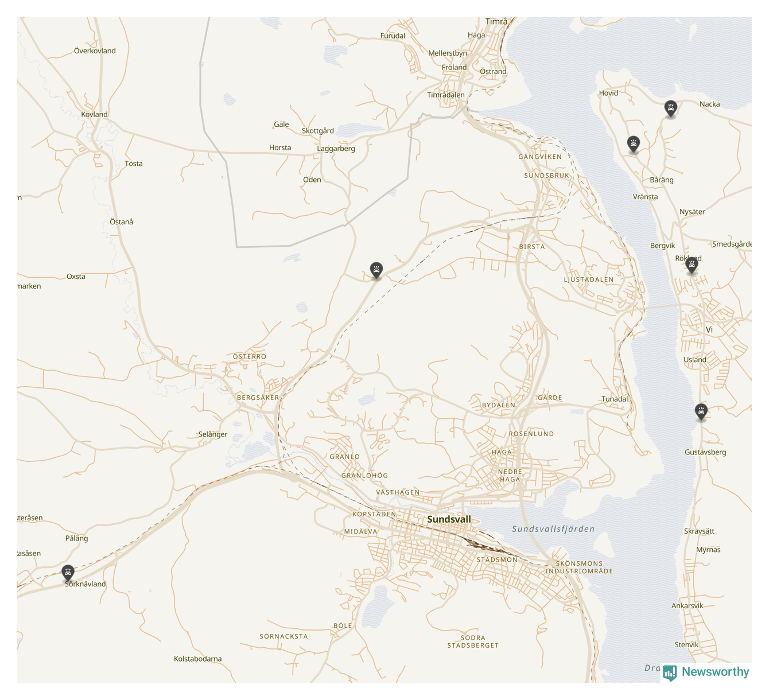Click the Kolstabodarna place label
769x700 pixels.
[197, 659]
